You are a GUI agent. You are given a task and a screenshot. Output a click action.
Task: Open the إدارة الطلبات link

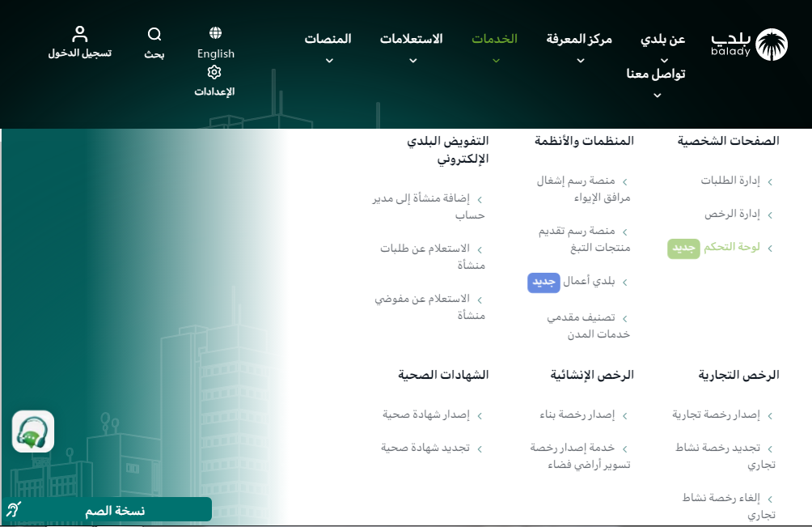point(730,181)
